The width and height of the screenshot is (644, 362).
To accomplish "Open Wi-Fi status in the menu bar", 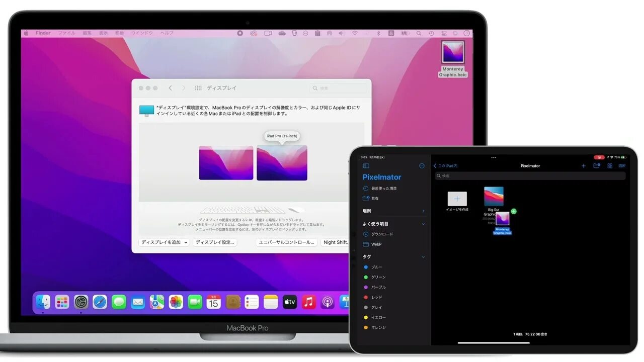I will click(x=355, y=33).
